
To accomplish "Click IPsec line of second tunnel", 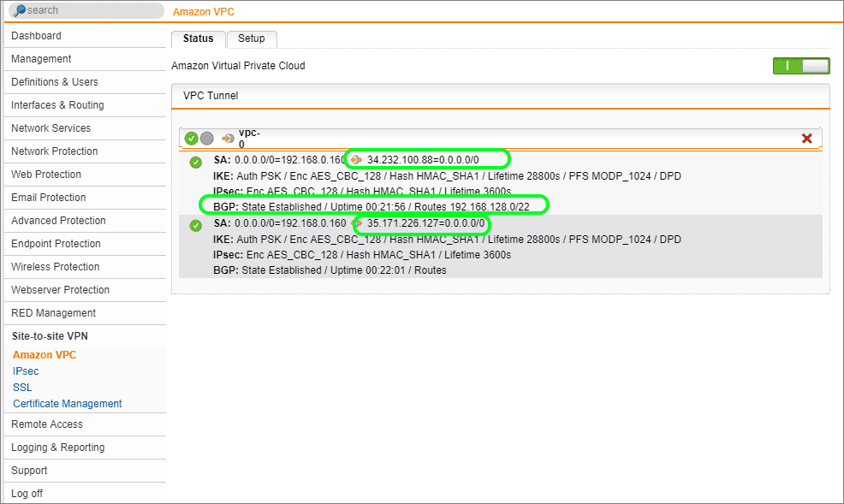I will click(362, 255).
